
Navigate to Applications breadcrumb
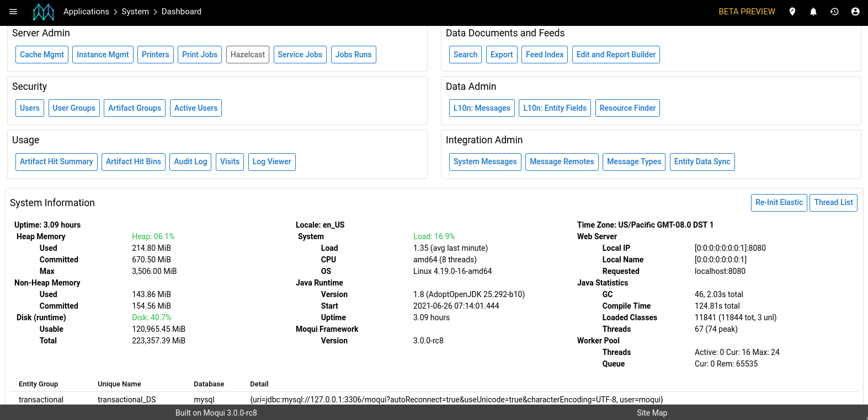click(86, 12)
